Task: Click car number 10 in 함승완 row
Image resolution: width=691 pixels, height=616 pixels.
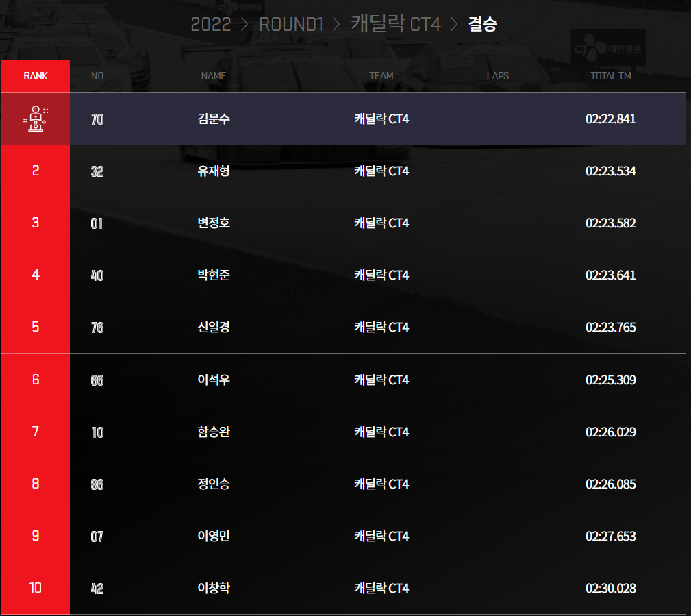Action: [x=97, y=432]
